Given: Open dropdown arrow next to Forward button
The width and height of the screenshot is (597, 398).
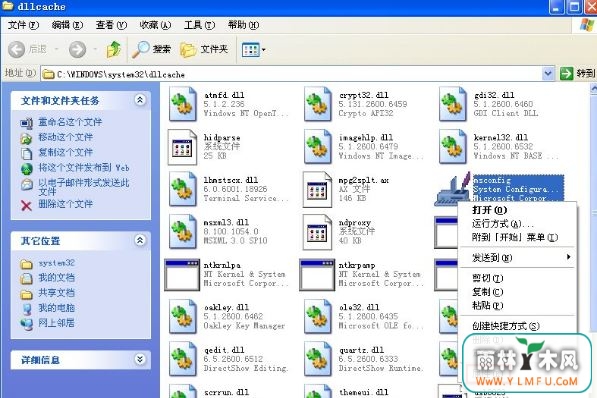Looking at the screenshot, I should [95, 50].
